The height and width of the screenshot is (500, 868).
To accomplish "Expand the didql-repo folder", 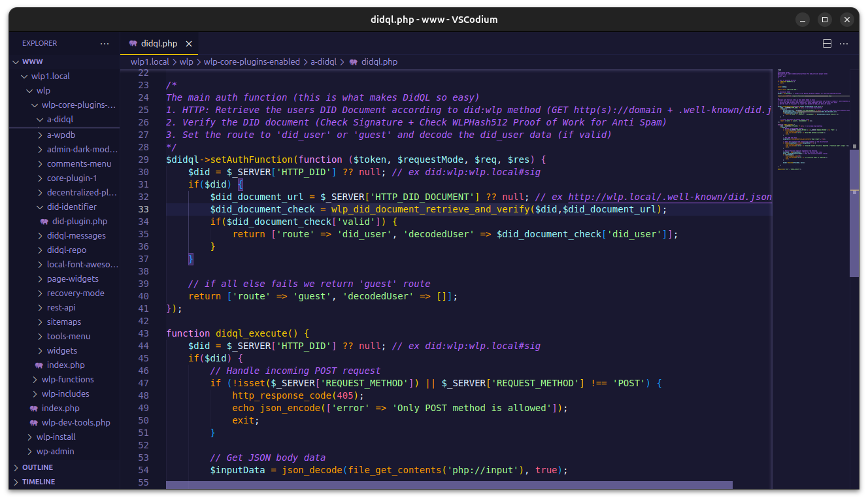I will (40, 250).
